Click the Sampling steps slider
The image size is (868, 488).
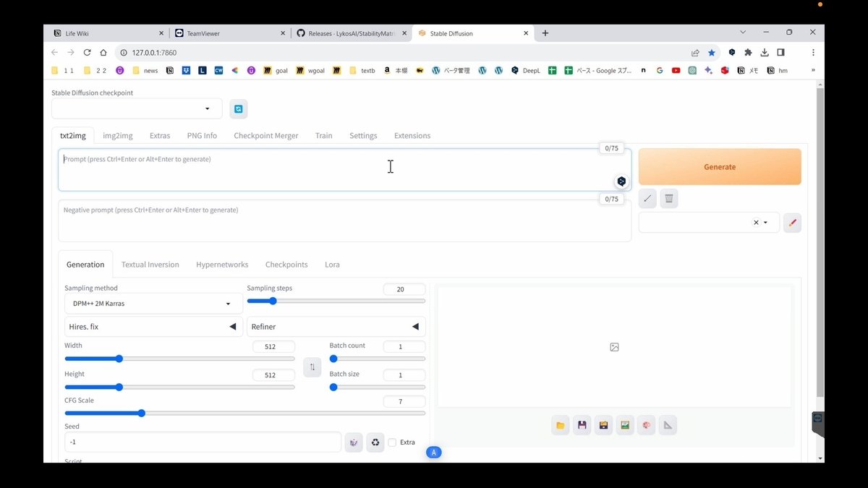336,301
